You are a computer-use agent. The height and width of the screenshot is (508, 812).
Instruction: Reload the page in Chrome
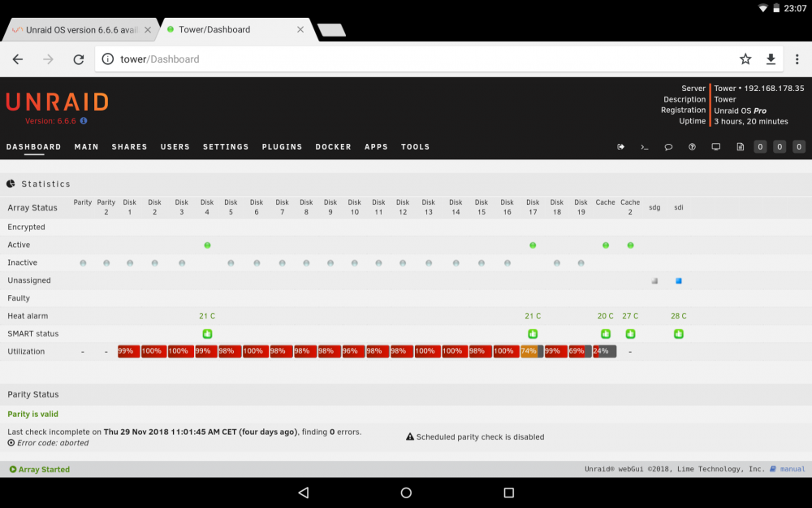[78, 59]
